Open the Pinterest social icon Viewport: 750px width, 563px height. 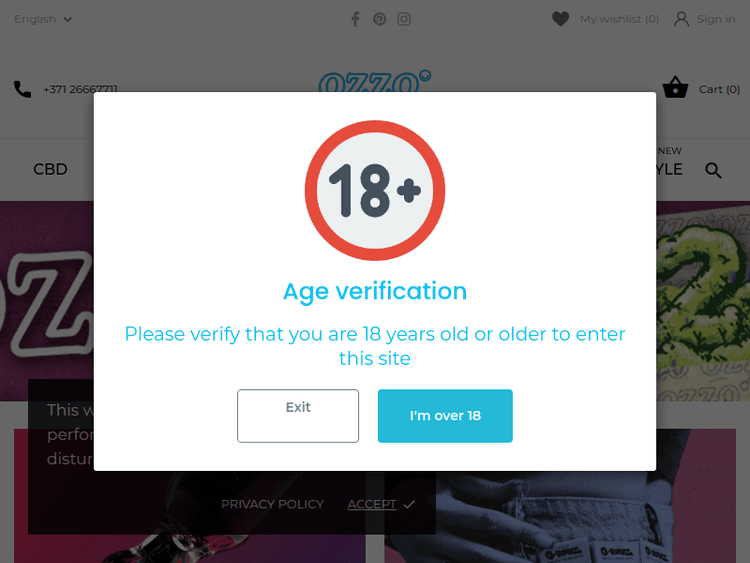[380, 19]
